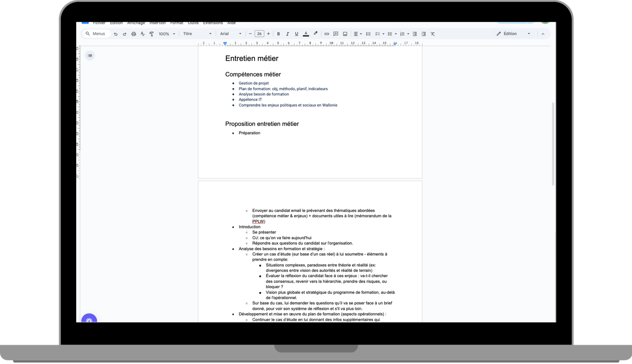Open the Édition mode dropdown
Image resolution: width=632 pixels, height=364 pixels.
pos(513,34)
